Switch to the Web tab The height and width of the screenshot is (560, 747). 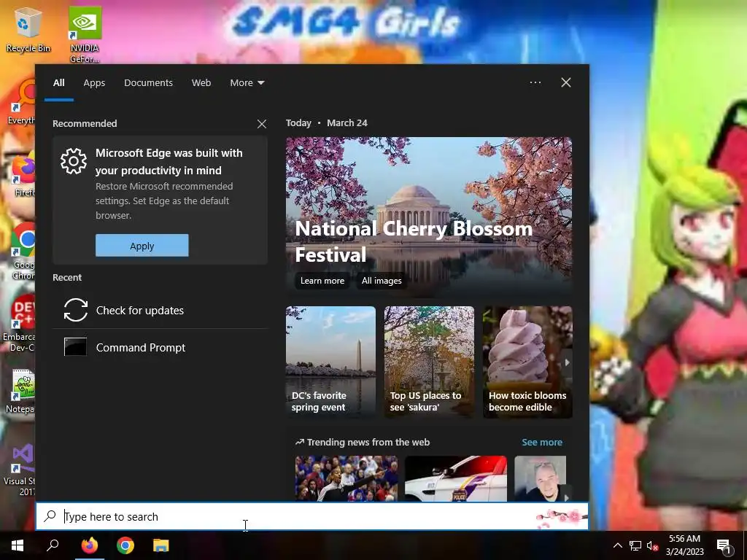pos(201,83)
